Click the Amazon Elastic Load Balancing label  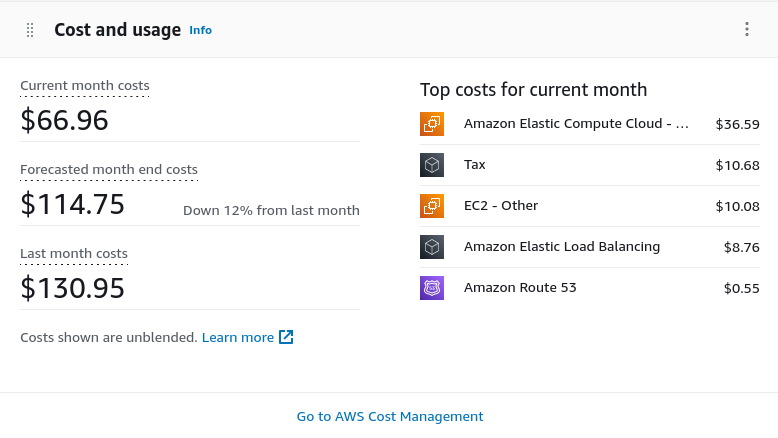coord(562,247)
